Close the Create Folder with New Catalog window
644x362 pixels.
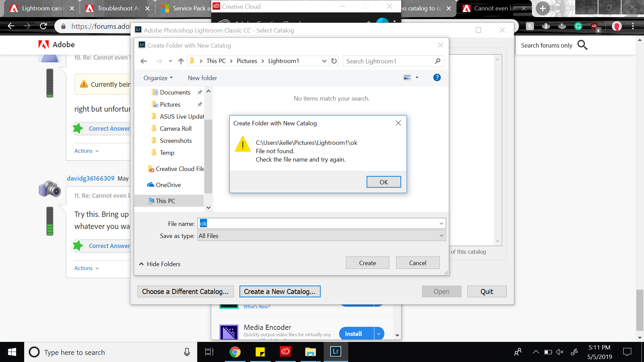[x=440, y=45]
